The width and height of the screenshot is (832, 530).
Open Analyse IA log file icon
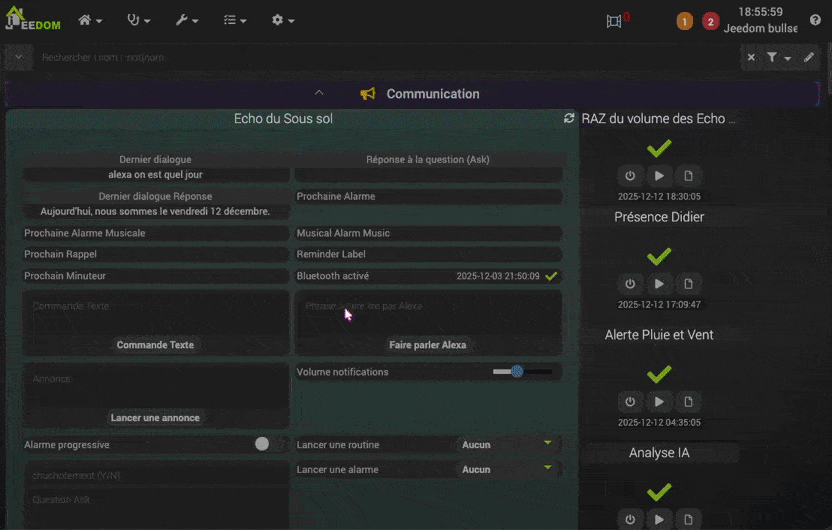[688, 519]
